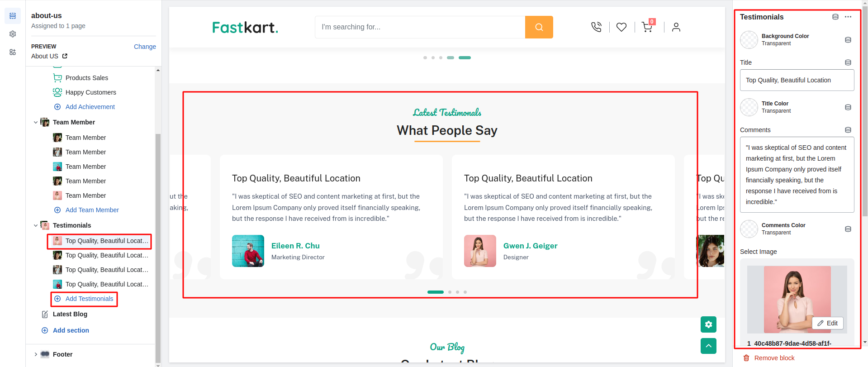Open theme settings gear in left rail

pos(13,34)
